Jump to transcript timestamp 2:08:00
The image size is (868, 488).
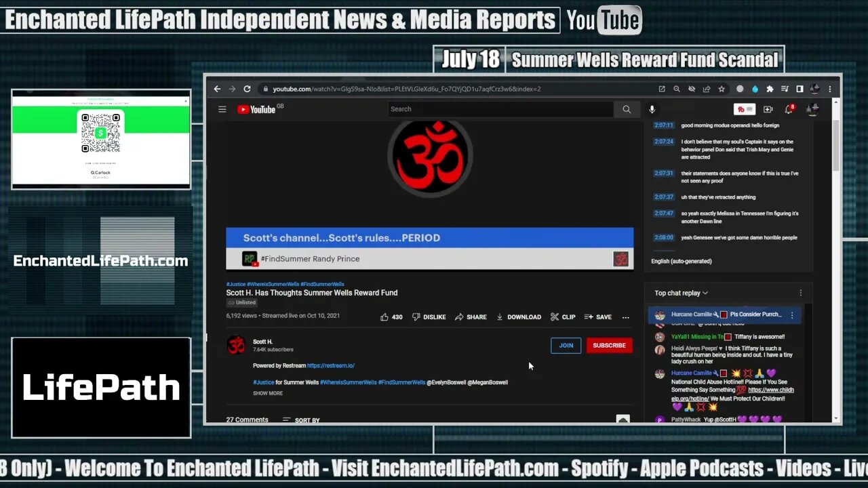pos(663,238)
